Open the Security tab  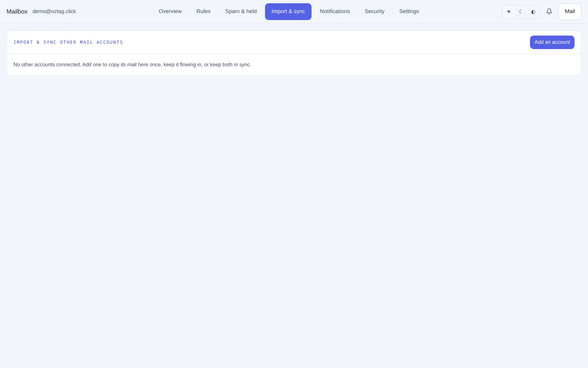click(x=374, y=11)
